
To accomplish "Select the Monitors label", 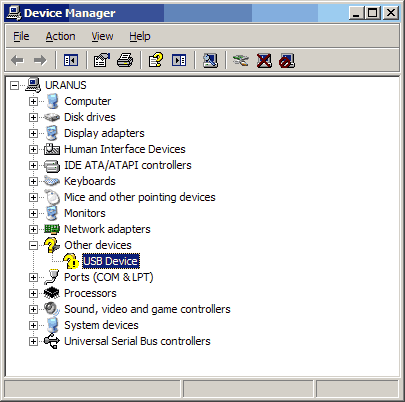I will click(x=85, y=213).
